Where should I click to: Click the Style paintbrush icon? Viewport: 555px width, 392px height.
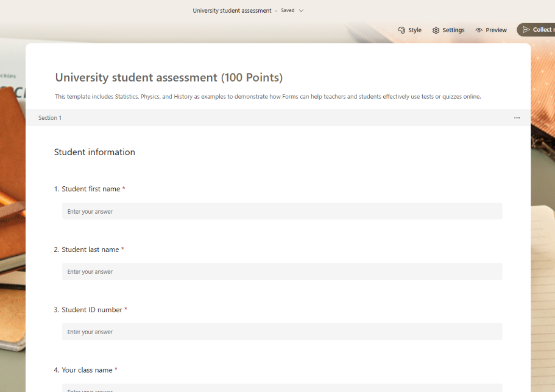tap(401, 29)
